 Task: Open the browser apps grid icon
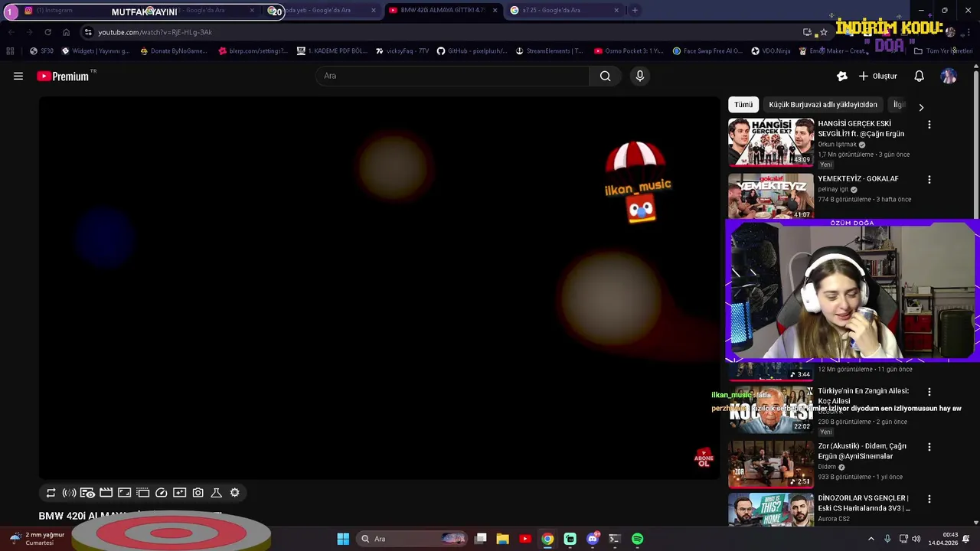point(10,51)
